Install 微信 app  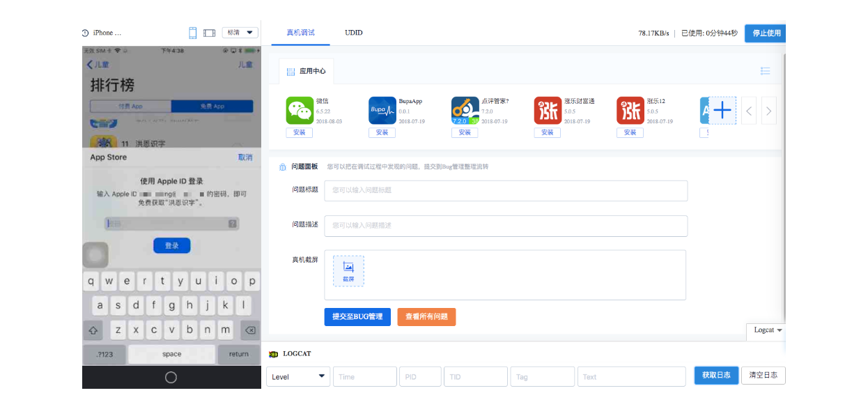pyautogui.click(x=300, y=132)
